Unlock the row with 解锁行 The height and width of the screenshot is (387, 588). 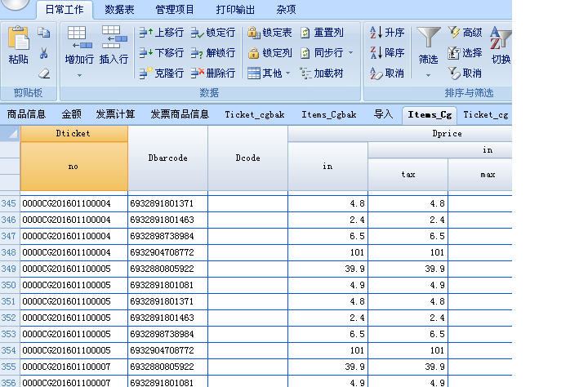(x=213, y=53)
